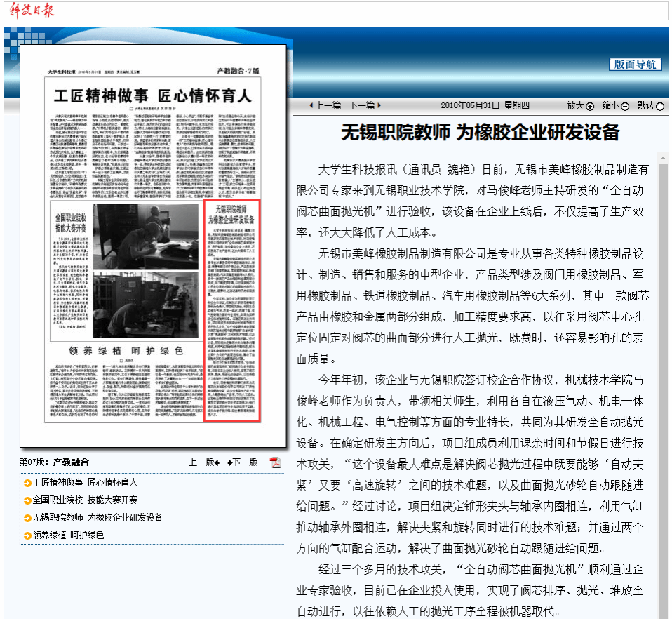Click the 缩小 zoom-out minus icon
The width and height of the screenshot is (672, 619).
click(624, 106)
